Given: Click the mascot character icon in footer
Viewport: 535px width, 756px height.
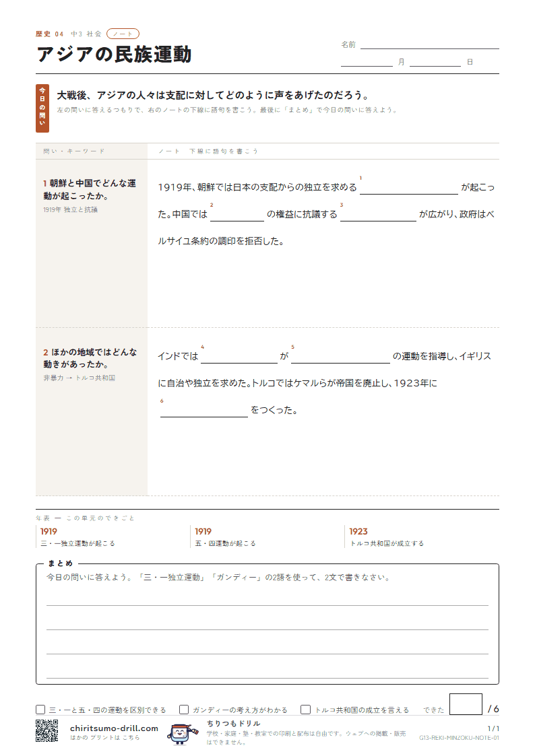Looking at the screenshot, I should (x=181, y=733).
